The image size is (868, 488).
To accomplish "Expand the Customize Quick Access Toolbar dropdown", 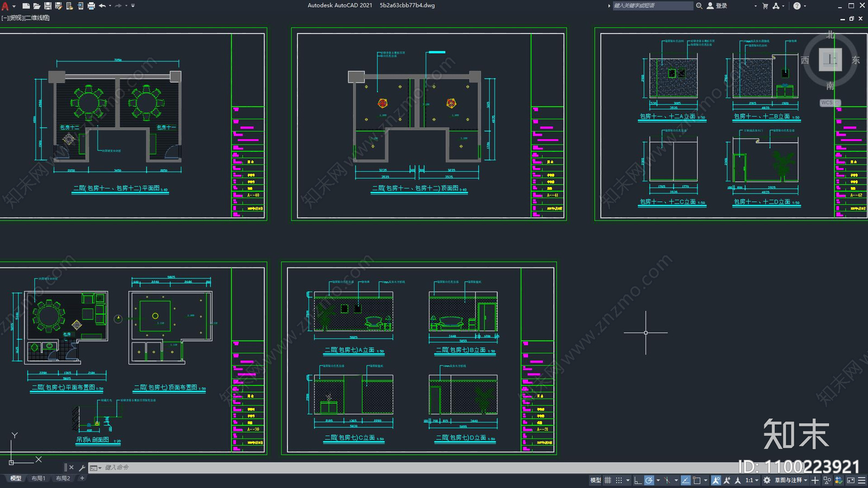I will [133, 6].
